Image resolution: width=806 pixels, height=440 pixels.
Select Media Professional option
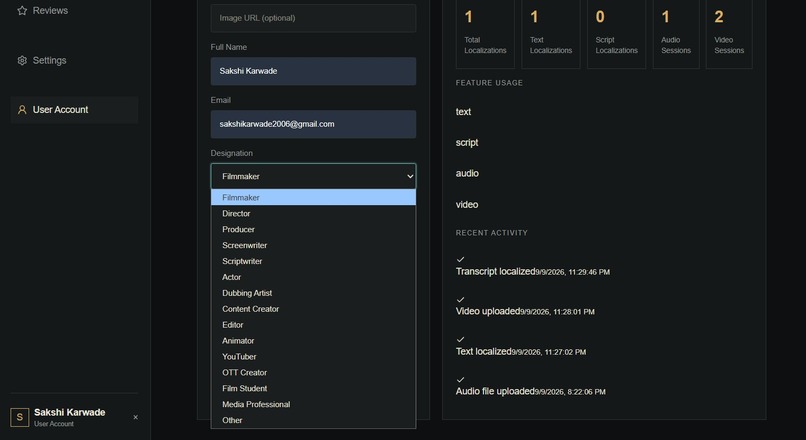point(313,405)
